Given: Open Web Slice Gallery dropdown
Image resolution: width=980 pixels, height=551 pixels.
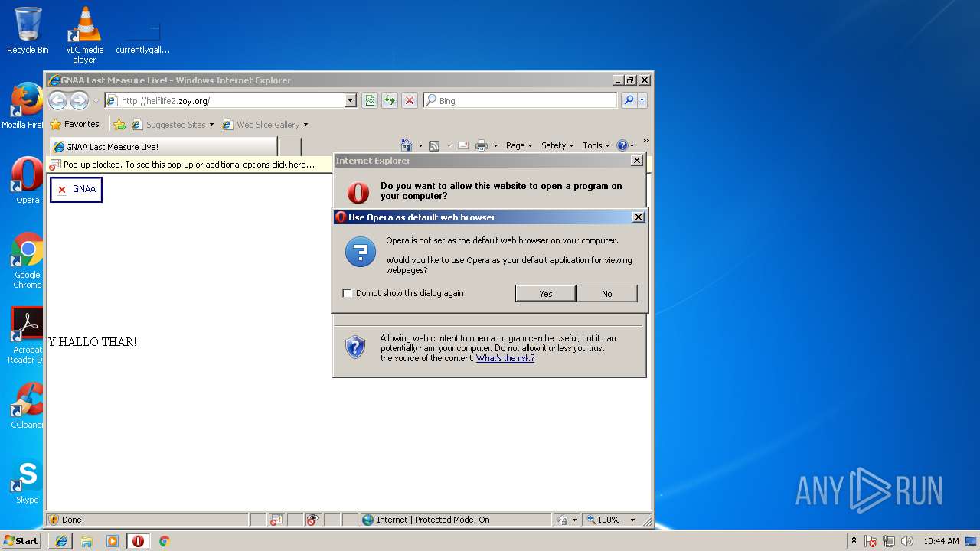Looking at the screenshot, I should coord(265,125).
